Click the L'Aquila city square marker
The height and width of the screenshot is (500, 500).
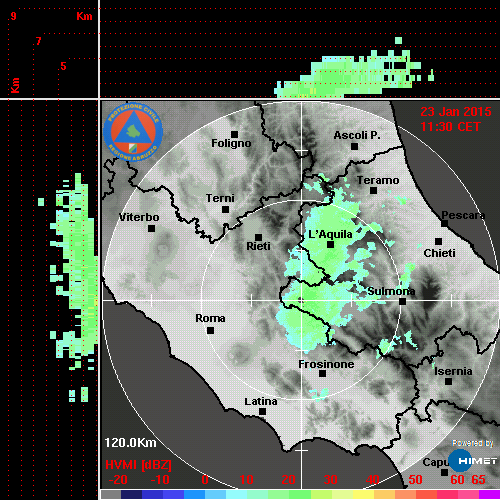(331, 245)
